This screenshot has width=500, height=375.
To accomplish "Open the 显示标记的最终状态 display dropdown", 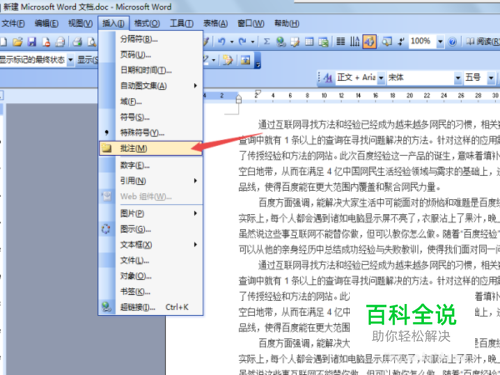I will (x=70, y=60).
